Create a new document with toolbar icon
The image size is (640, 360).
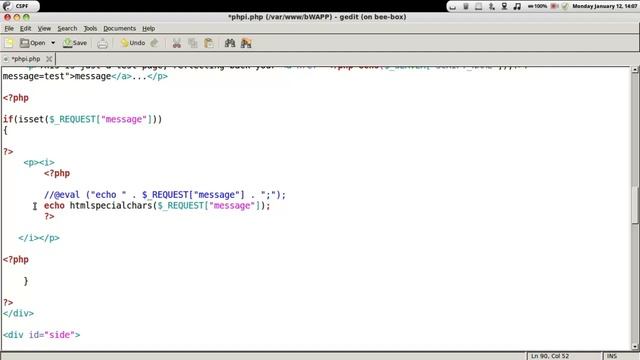pyautogui.click(x=9, y=43)
